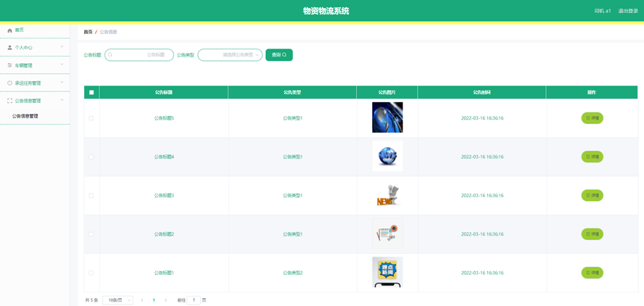This screenshot has height=306, width=644.
Task: Click cell text 公告标题5
Action: [165, 118]
